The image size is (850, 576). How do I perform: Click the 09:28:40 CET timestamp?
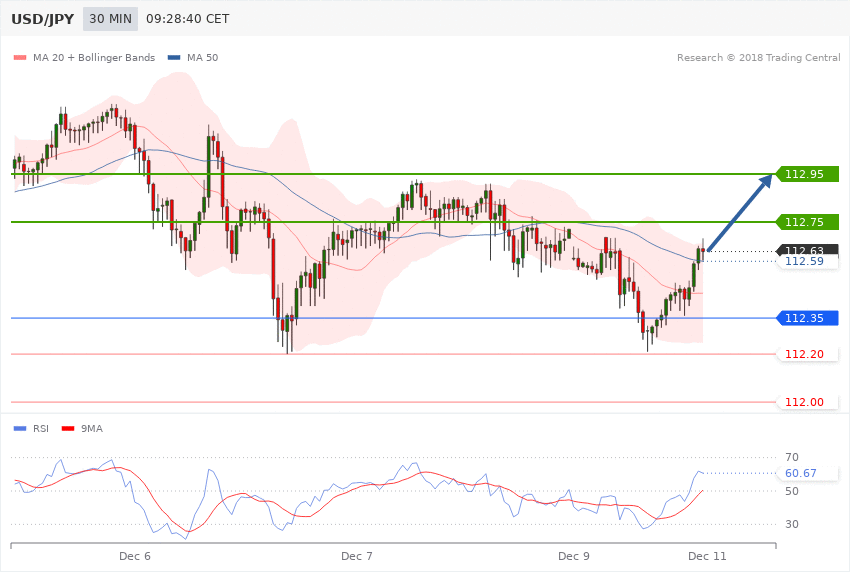pyautogui.click(x=188, y=19)
